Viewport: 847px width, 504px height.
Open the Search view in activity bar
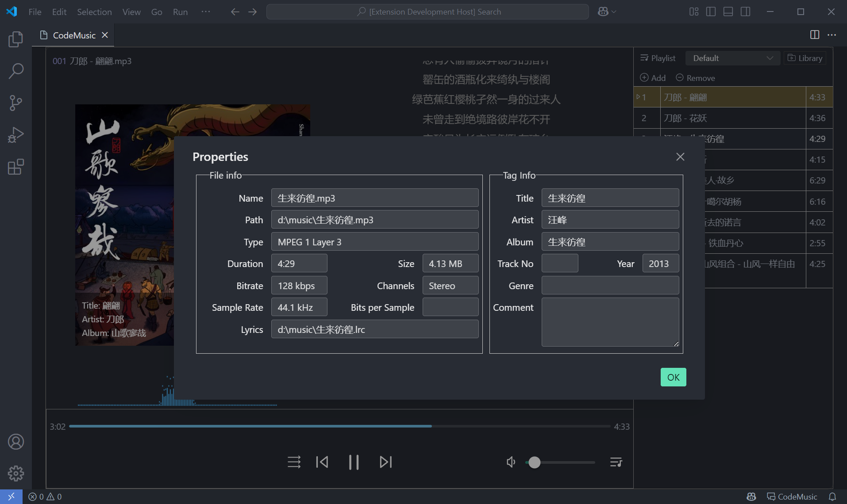tap(16, 71)
